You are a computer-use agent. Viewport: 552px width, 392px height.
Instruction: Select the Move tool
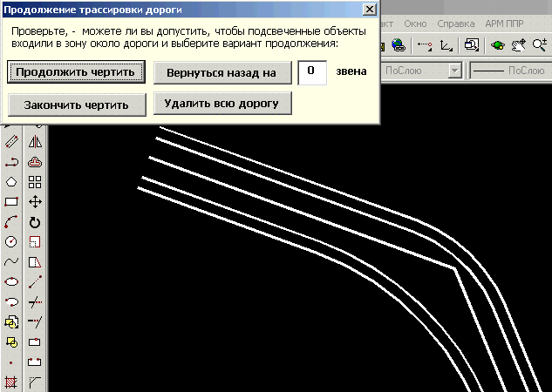pos(35,202)
